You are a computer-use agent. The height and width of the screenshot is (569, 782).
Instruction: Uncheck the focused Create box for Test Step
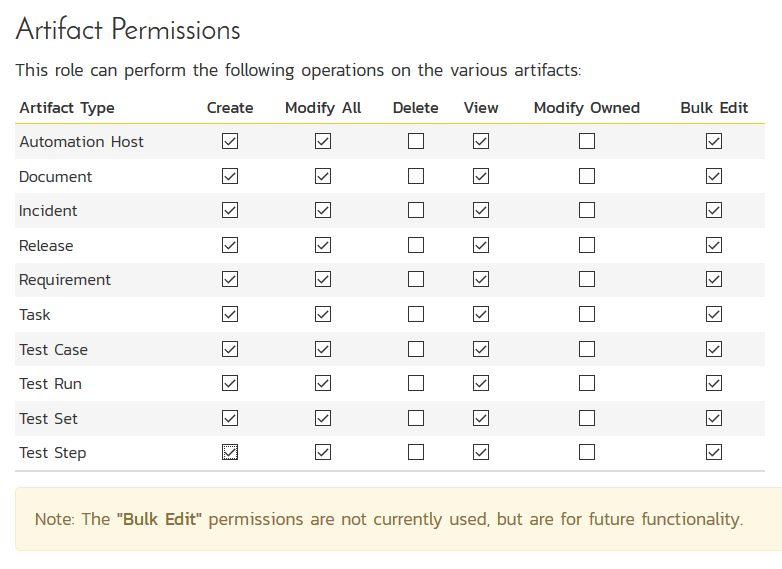(230, 452)
